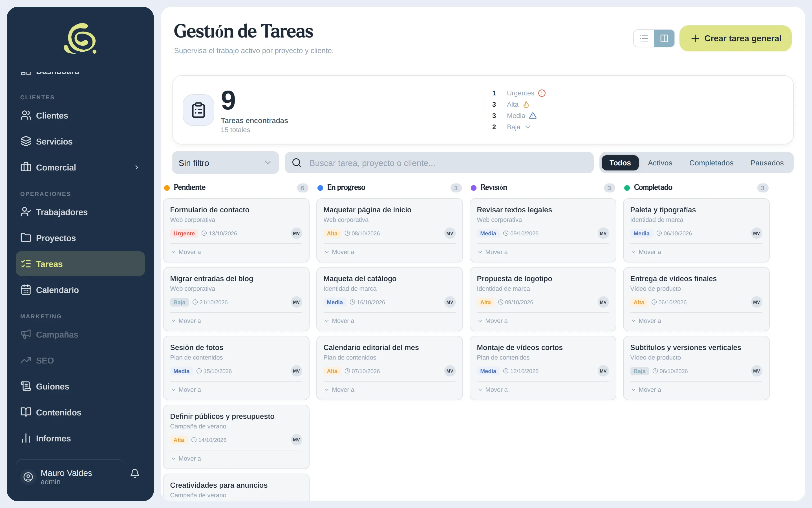Expand the Baja priority chevron
The width and height of the screenshot is (812, 508).
point(528,127)
